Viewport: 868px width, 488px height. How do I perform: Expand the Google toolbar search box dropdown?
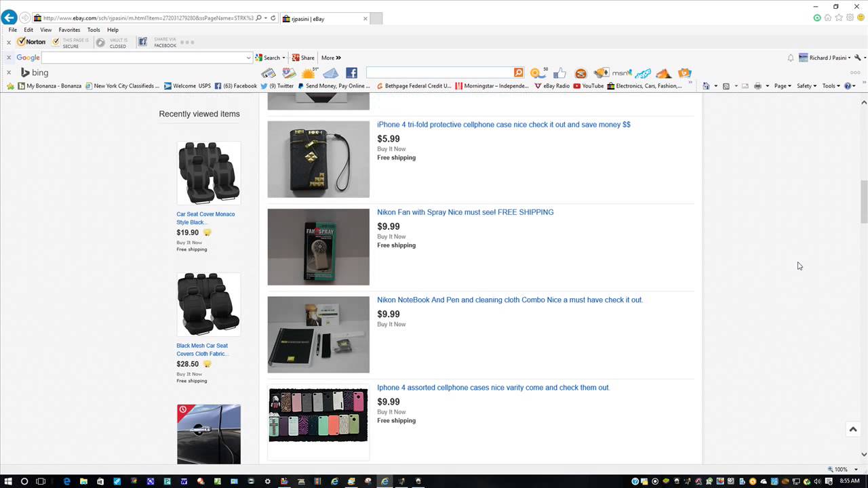tap(248, 58)
